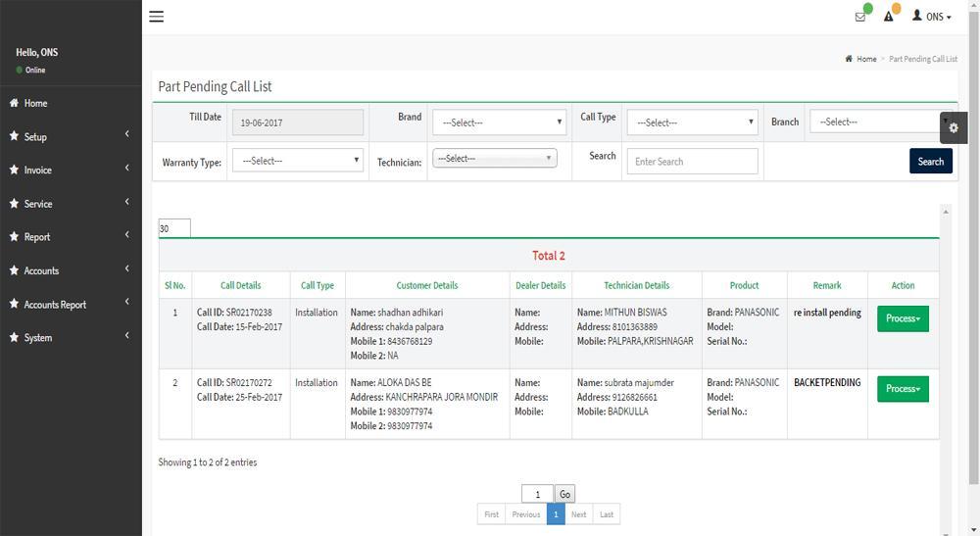Click the Report star icon

click(x=14, y=237)
